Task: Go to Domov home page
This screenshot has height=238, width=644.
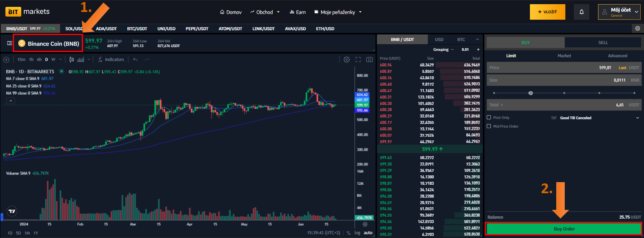Action: [231, 12]
